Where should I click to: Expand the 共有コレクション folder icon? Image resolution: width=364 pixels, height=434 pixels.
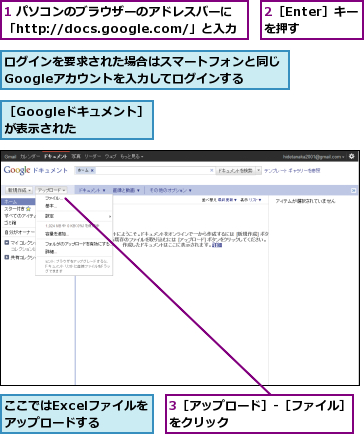coord(7,257)
